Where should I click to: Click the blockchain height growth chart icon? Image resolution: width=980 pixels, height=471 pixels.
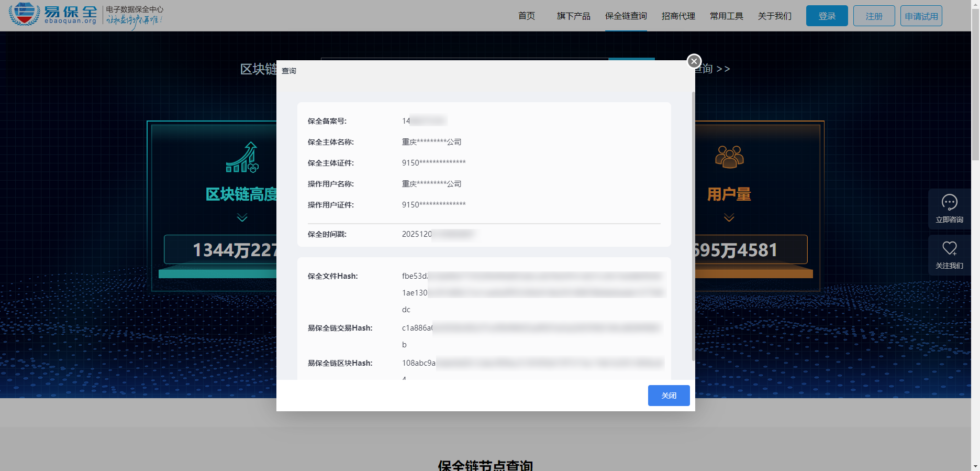point(242,158)
